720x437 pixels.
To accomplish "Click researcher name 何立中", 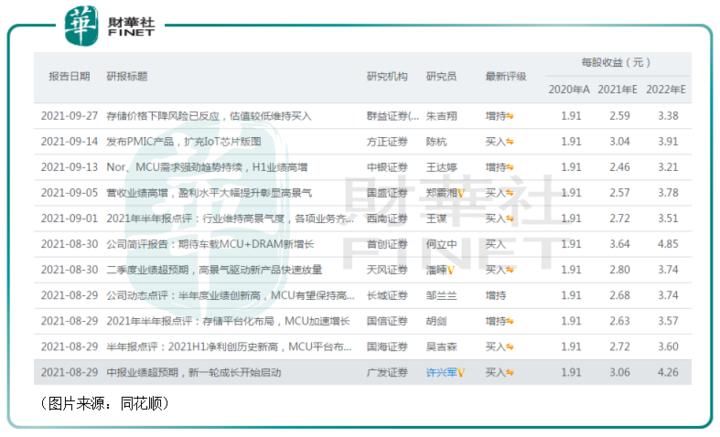I will (x=441, y=244).
